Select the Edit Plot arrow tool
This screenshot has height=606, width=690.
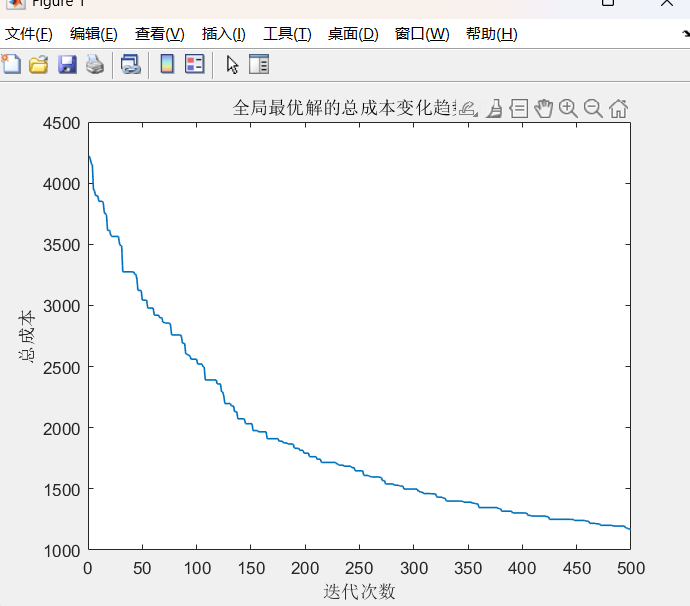232,65
